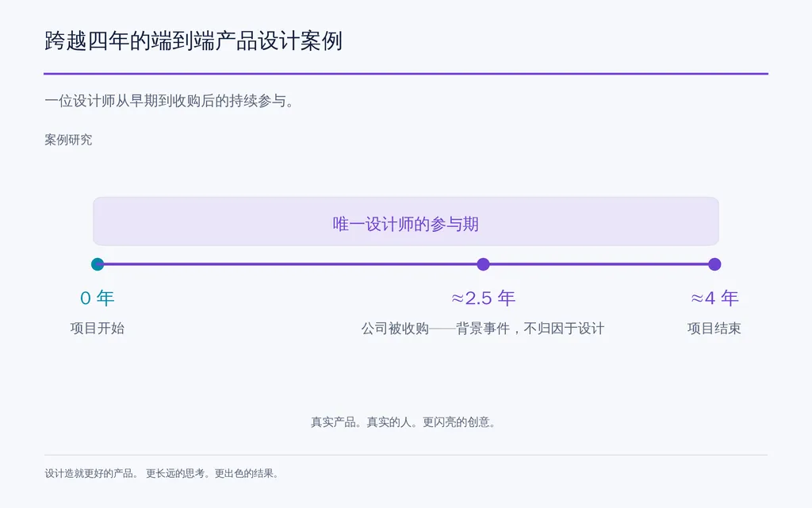This screenshot has height=508, width=812.
Task: Click the 项目开始 caption
Action: pos(98,328)
